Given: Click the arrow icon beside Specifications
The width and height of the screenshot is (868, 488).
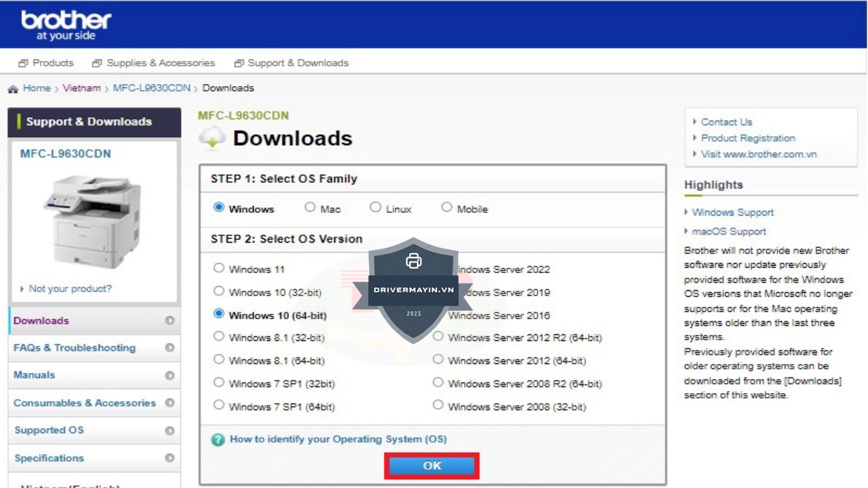Looking at the screenshot, I should 170,458.
